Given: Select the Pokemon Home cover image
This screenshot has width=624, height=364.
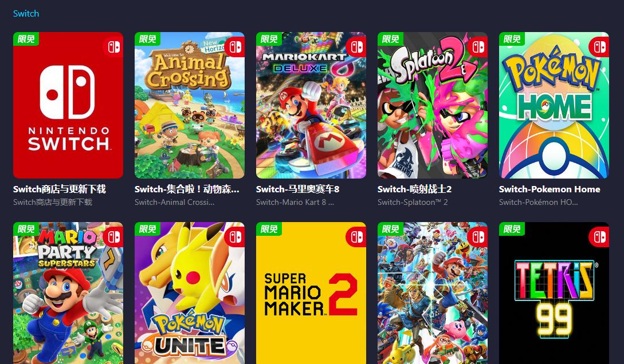Looking at the screenshot, I should tap(554, 105).
